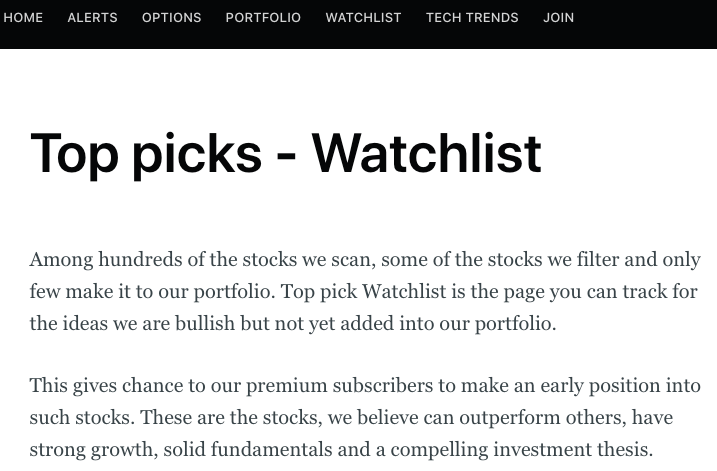Open the ALERTS menu item
717x471 pixels.
92,17
